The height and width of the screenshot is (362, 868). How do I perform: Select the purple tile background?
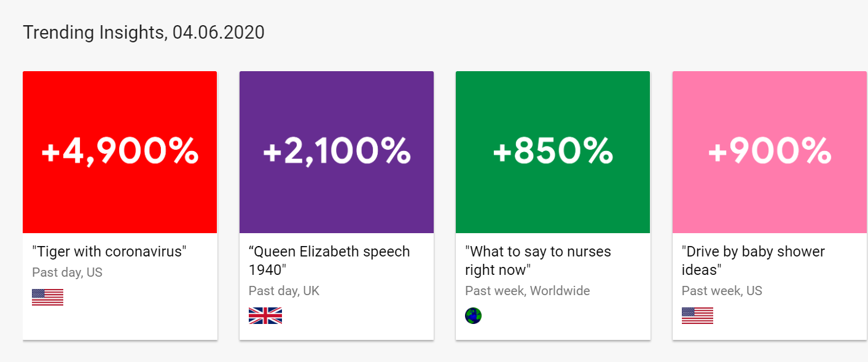click(337, 202)
